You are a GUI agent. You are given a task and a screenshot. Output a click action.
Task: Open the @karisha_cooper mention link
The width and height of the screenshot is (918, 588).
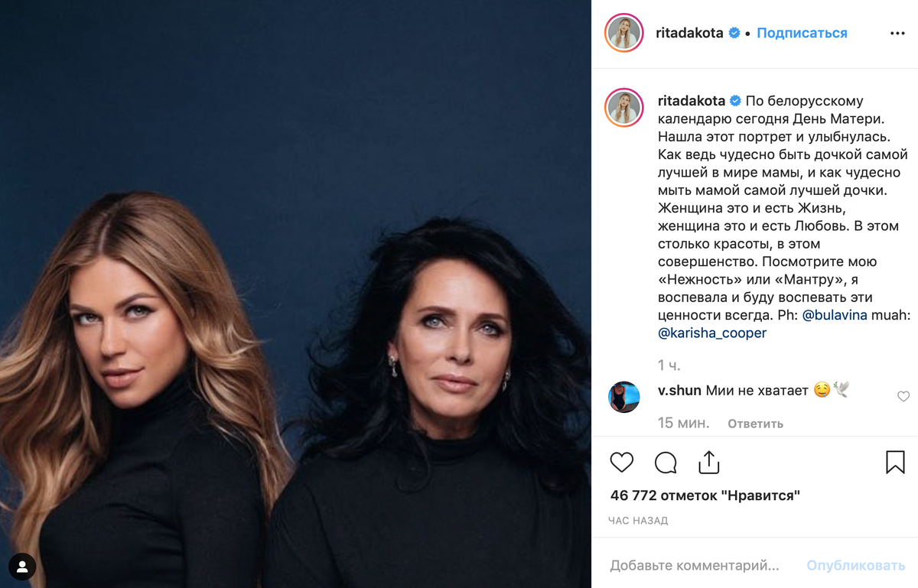click(712, 333)
